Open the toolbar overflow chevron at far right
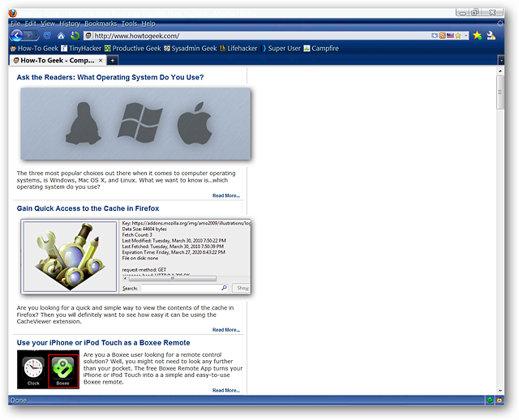This screenshot has width=519, height=420. (x=502, y=36)
